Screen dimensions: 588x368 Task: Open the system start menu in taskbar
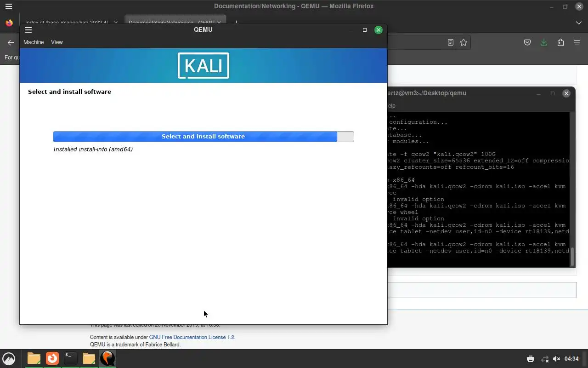click(x=9, y=358)
